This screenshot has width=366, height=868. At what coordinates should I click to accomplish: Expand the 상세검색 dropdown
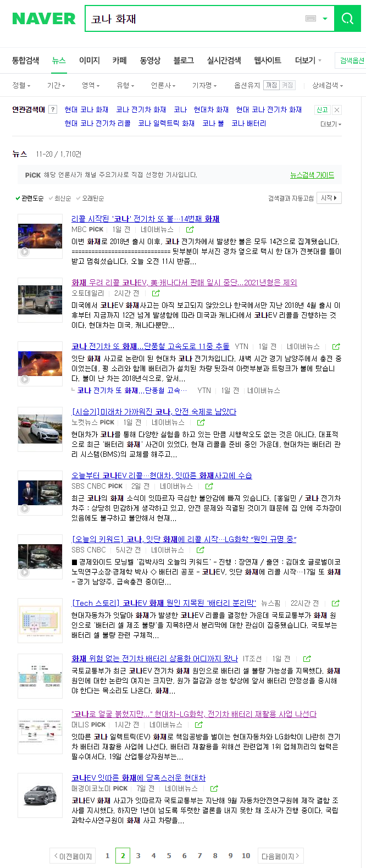click(328, 85)
